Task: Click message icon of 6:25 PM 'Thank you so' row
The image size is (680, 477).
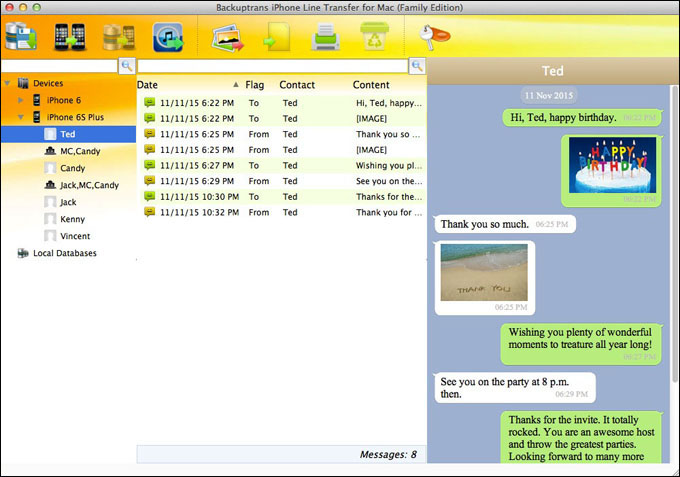Action: [x=150, y=134]
